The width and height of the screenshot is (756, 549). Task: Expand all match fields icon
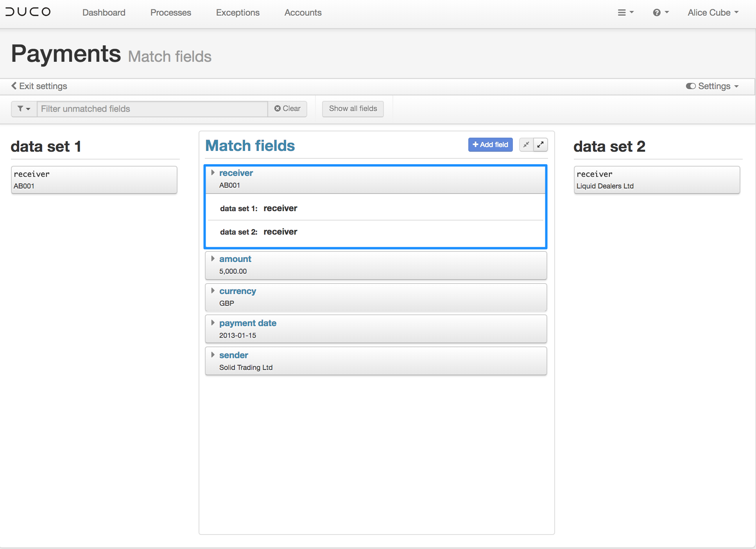coord(541,145)
